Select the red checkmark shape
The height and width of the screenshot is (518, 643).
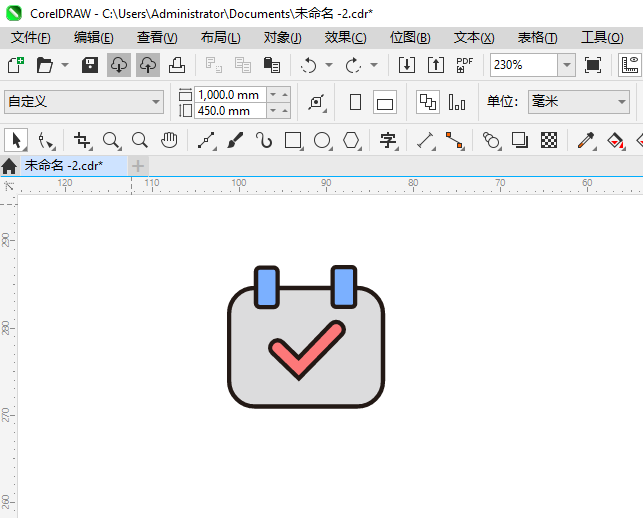(x=307, y=350)
